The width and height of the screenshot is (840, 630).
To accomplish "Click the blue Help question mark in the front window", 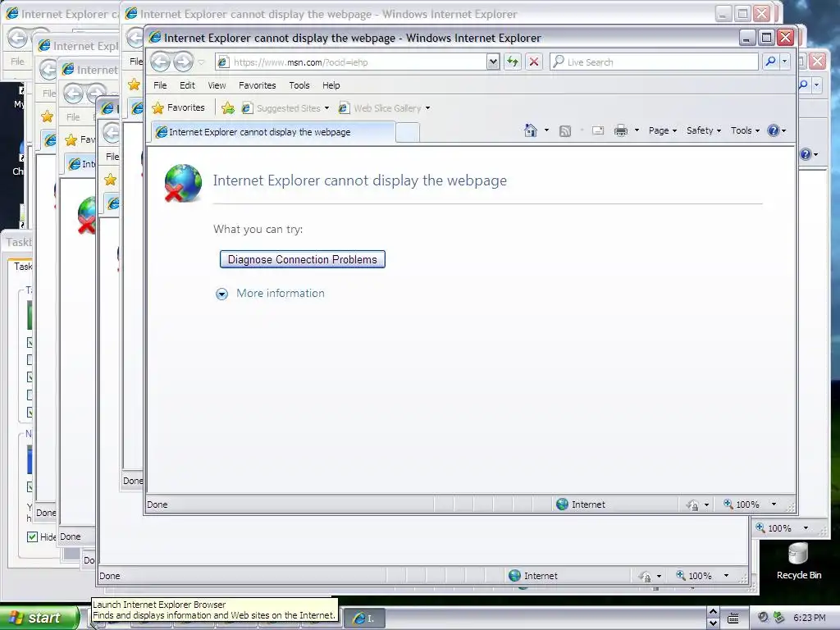I will 773,130.
